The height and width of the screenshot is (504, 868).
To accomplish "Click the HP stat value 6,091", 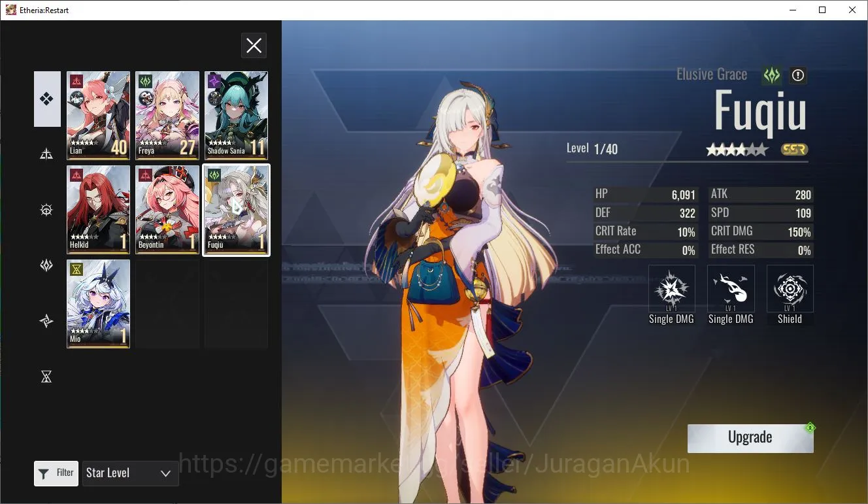I will (x=683, y=195).
